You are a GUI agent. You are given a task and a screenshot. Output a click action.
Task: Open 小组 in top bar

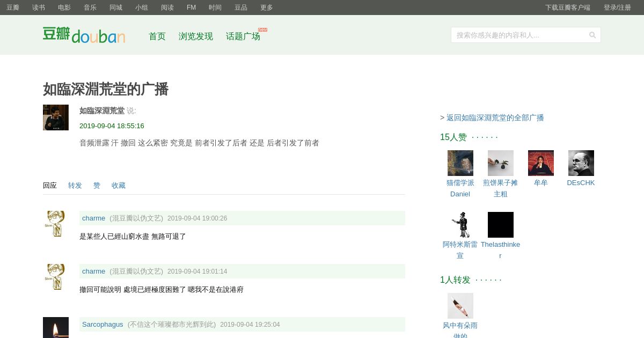[142, 8]
